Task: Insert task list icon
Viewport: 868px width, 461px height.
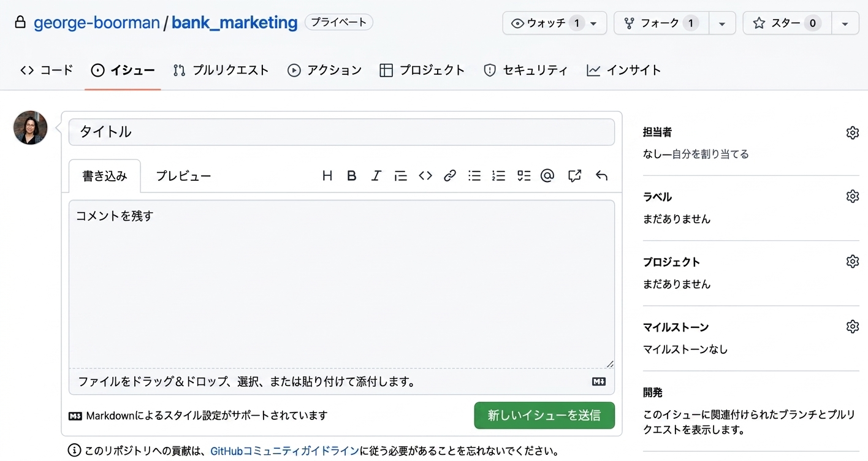Action: coord(523,176)
